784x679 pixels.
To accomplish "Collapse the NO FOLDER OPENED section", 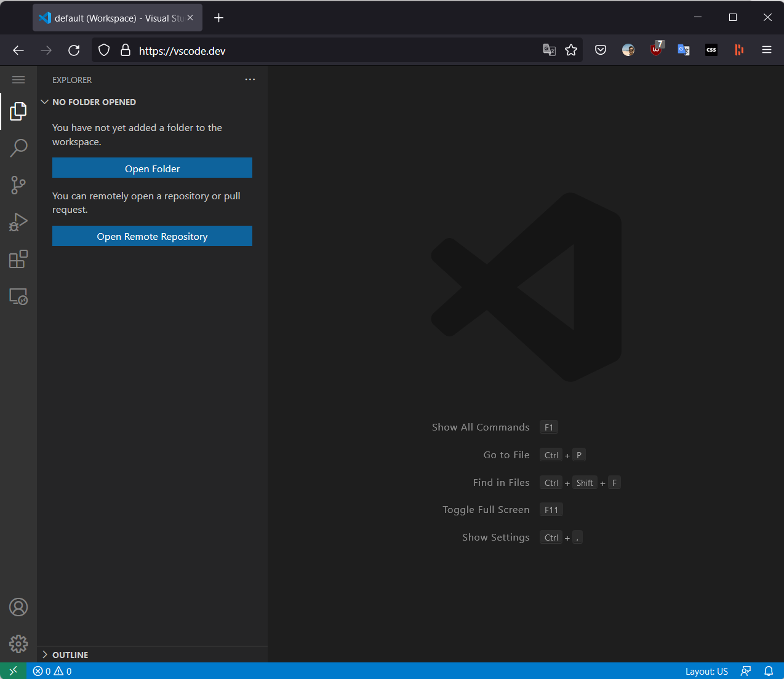I will pyautogui.click(x=44, y=101).
